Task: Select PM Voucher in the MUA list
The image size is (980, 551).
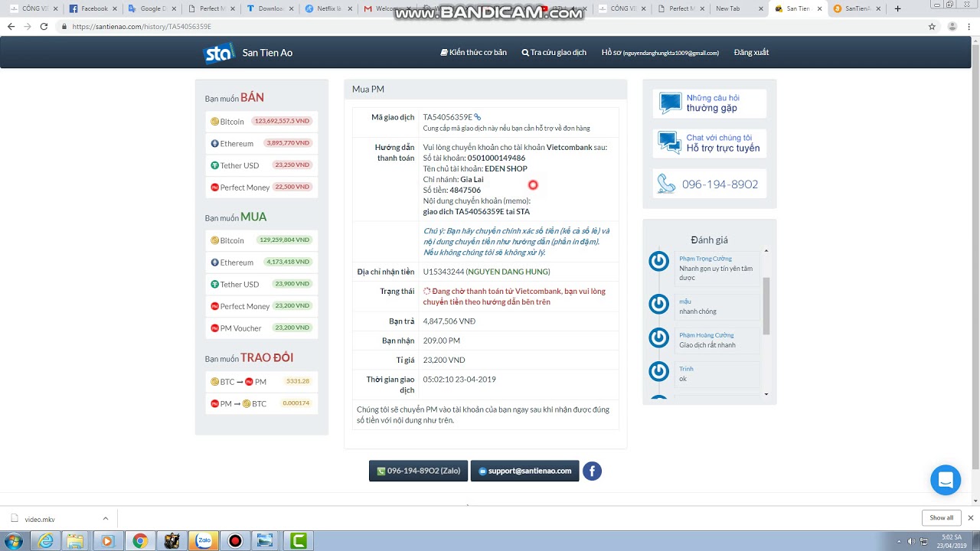Action: coord(261,328)
